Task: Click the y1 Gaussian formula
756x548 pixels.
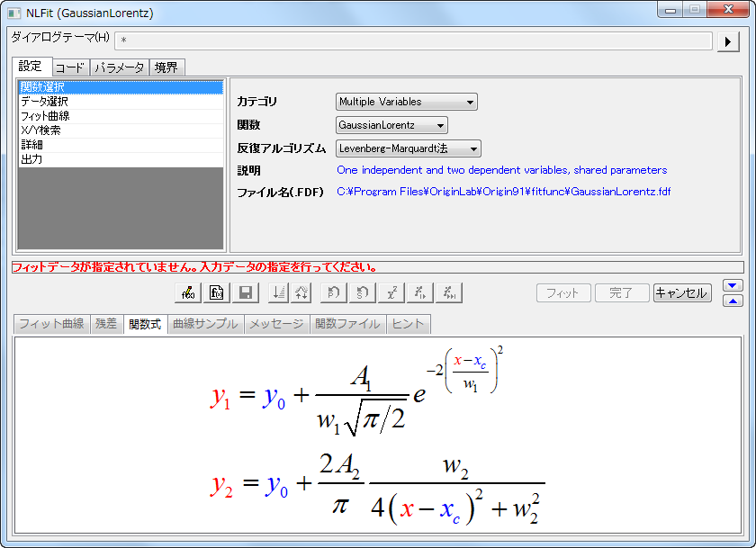Action: coord(356,391)
